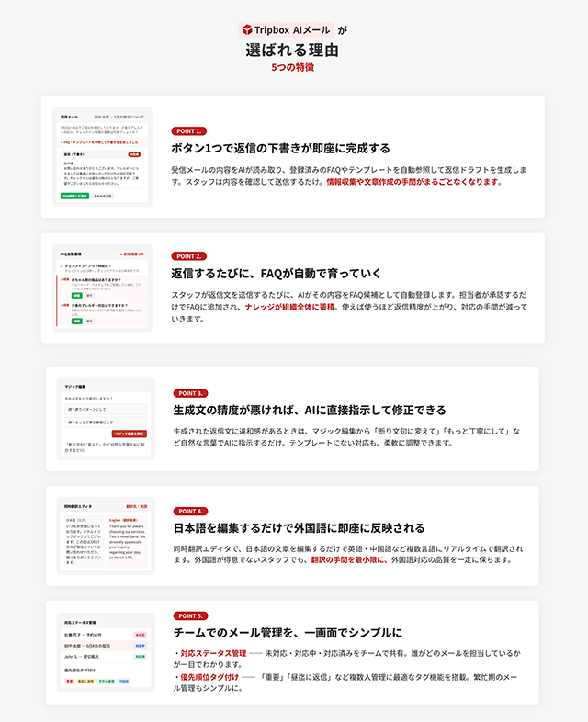Screen dimensions: 588x722
Task: Click the green FAQ send button in mail mockup
Action: click(x=74, y=196)
